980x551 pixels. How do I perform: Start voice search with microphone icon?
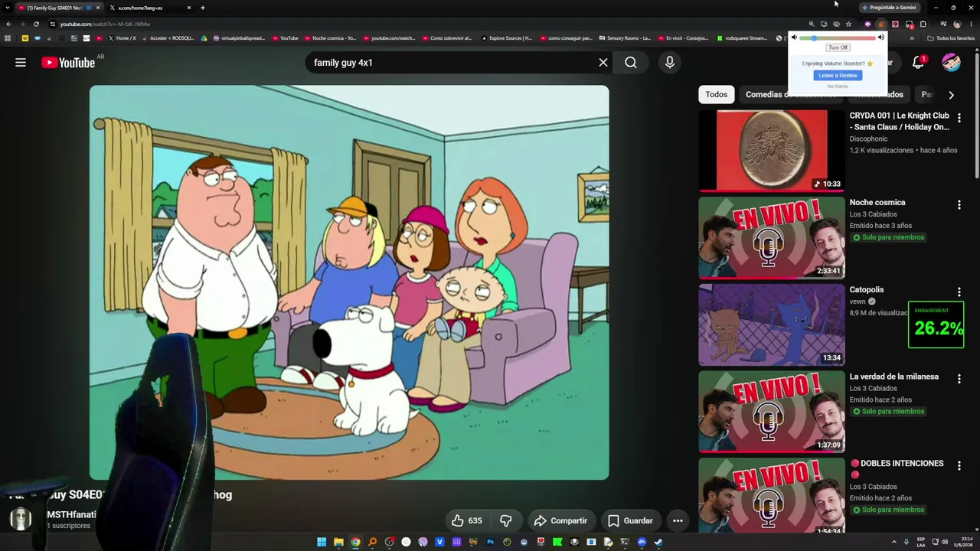click(x=670, y=63)
